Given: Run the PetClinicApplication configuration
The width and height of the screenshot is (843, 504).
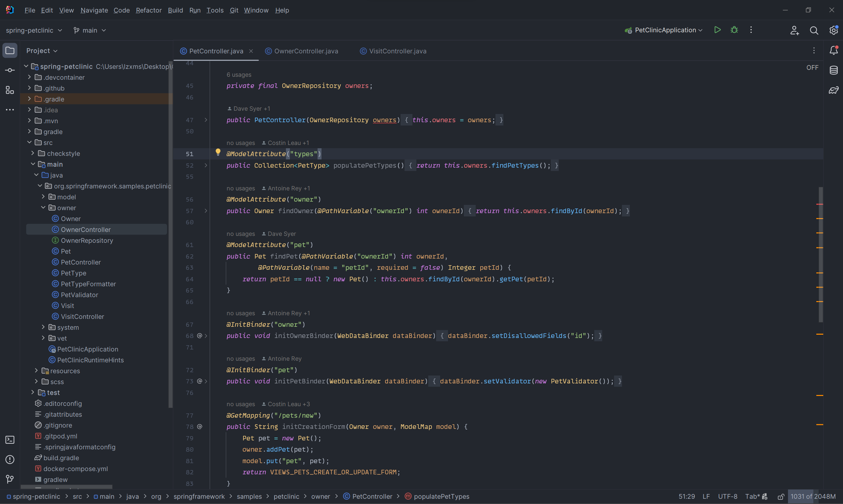Looking at the screenshot, I should pos(717,30).
